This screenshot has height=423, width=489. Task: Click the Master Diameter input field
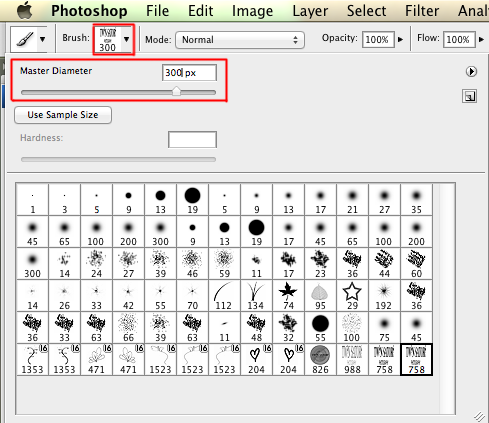coord(189,73)
